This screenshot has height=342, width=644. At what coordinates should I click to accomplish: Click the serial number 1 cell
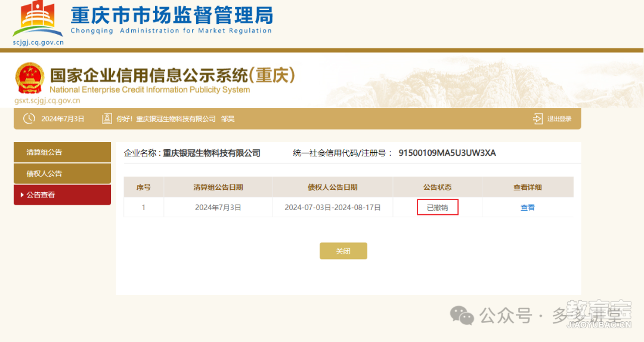(x=143, y=208)
